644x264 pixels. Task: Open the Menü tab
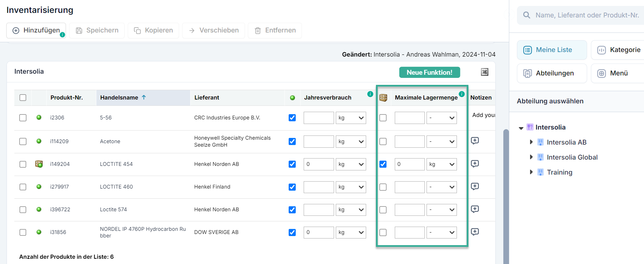pos(617,73)
